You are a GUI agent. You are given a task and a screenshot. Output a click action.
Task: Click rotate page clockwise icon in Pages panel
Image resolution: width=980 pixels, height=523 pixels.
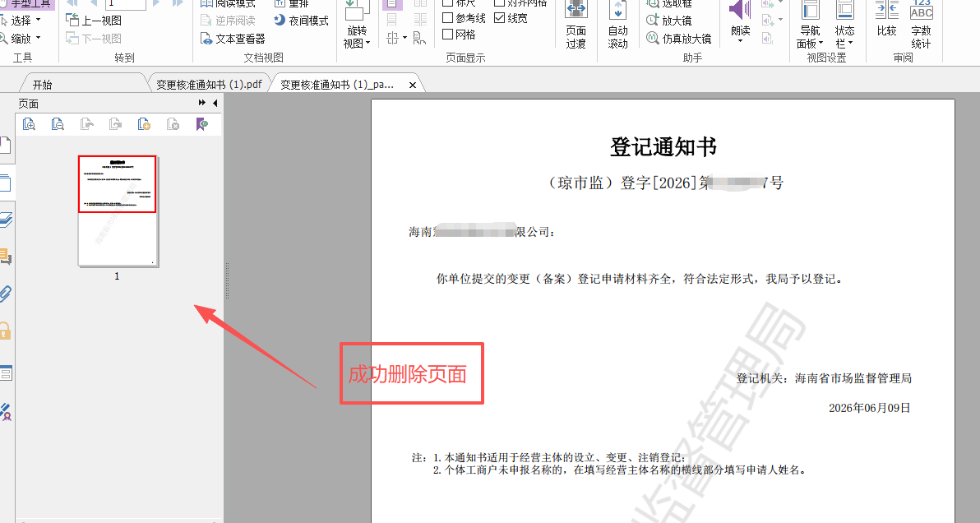pos(116,123)
